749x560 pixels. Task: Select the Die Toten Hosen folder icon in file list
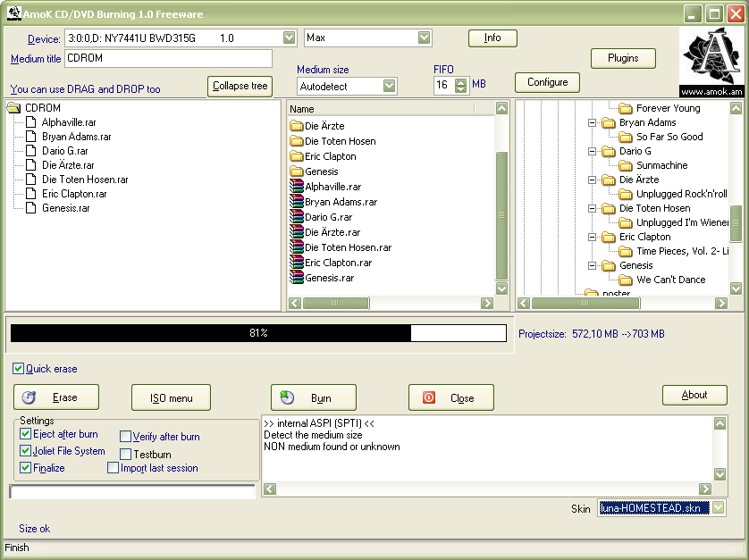coord(296,141)
